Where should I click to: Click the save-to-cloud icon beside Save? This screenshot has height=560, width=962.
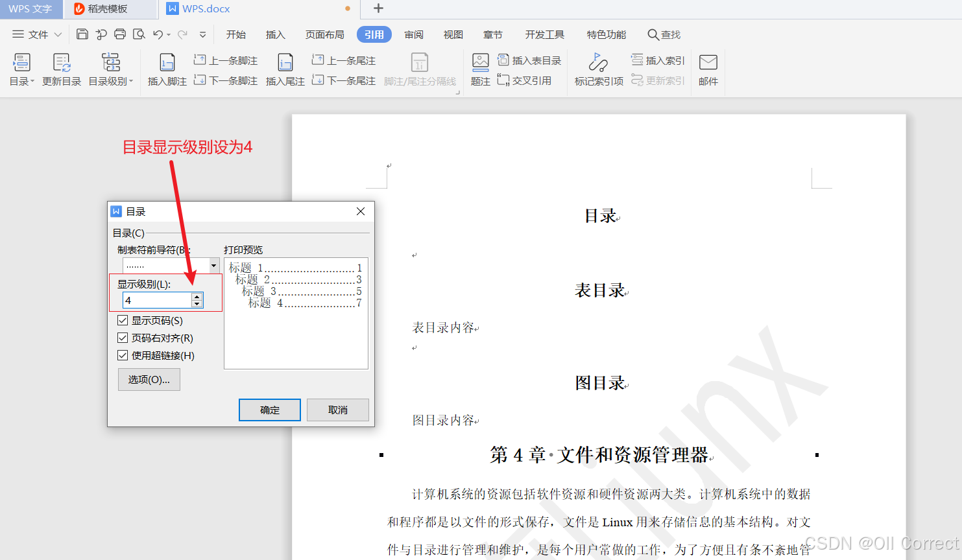point(101,34)
